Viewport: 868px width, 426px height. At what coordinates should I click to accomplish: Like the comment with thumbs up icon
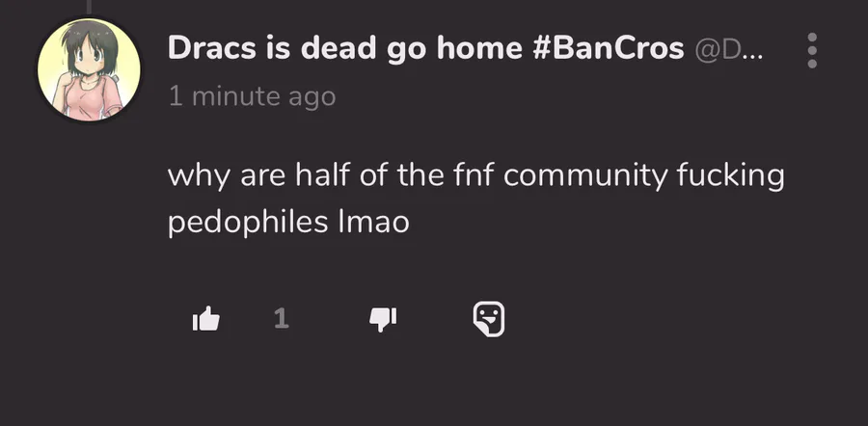pos(206,319)
